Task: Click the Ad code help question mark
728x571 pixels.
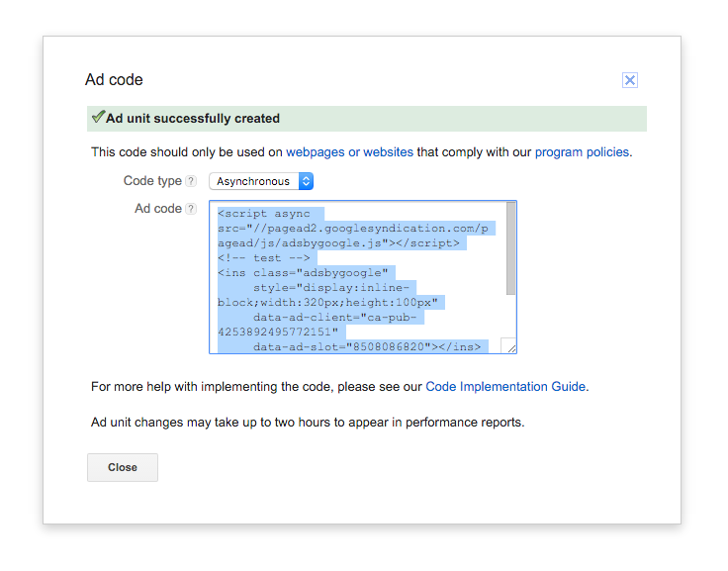Action: (191, 209)
